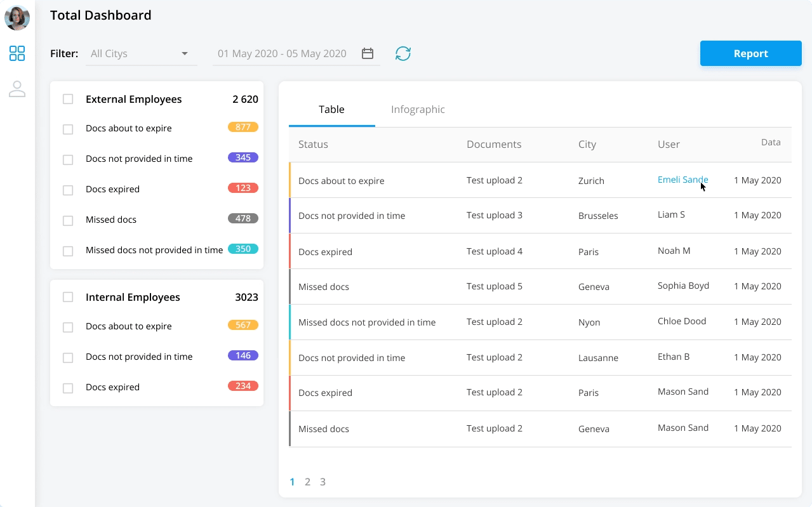Open the user profile icon in sidebar

pos(17,89)
